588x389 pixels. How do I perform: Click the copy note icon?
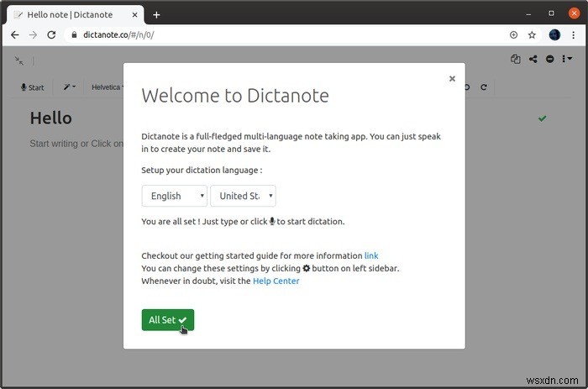click(x=515, y=59)
